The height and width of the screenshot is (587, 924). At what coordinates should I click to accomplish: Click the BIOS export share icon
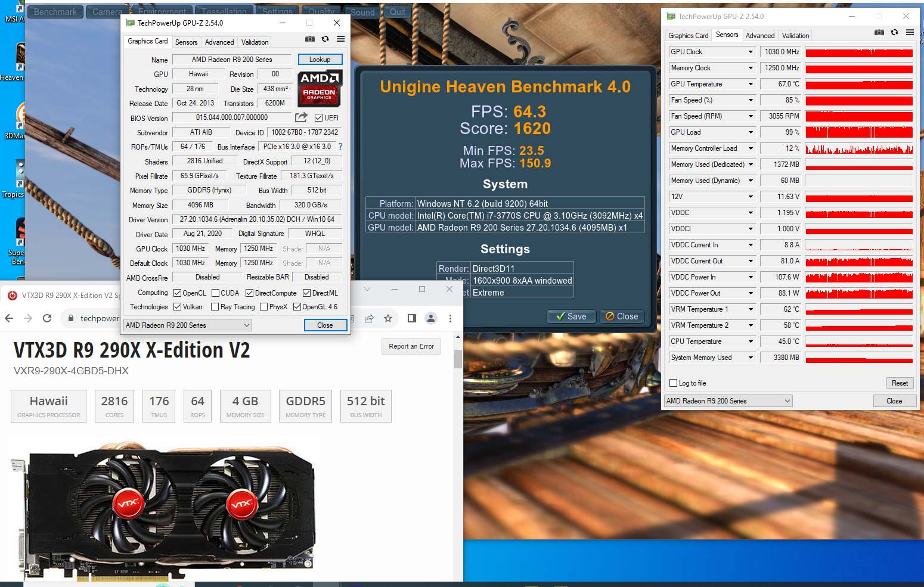tap(301, 117)
